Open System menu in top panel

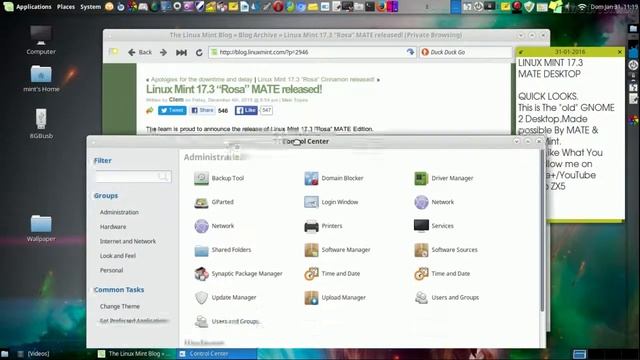[91, 7]
